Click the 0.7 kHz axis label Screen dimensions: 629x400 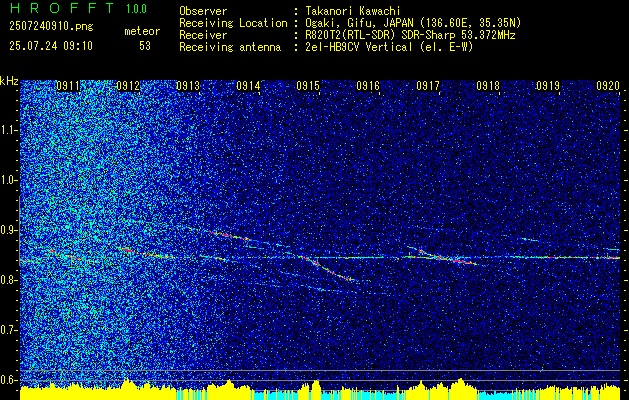9,330
